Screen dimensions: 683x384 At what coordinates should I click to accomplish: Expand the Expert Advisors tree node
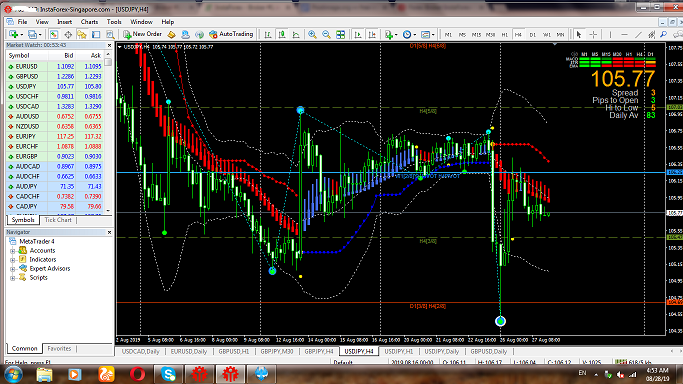coord(13,269)
